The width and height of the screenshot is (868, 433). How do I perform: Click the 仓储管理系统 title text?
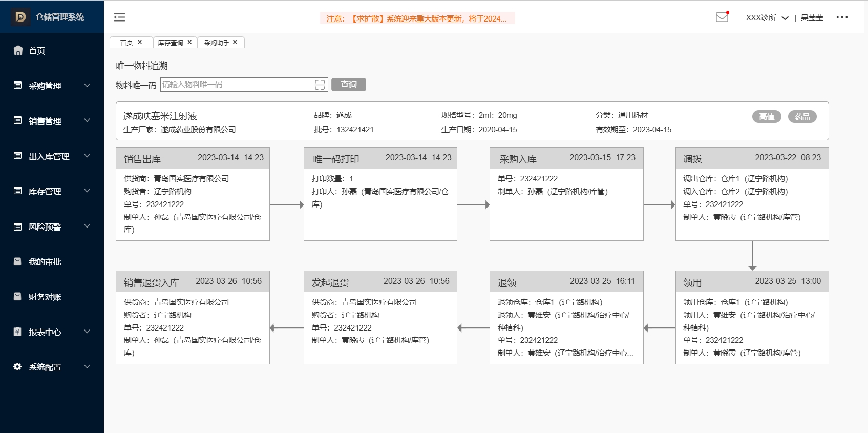60,17
